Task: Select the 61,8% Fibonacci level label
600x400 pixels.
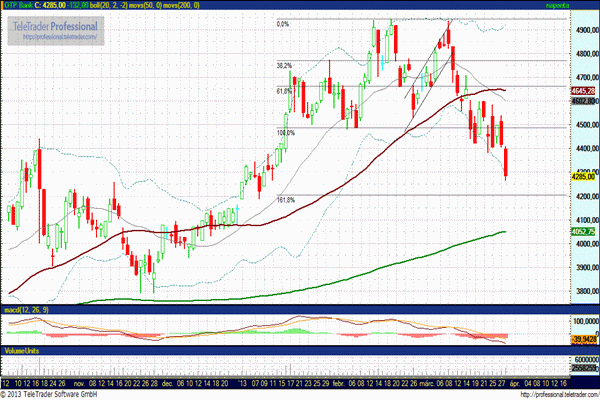Action: tap(284, 91)
